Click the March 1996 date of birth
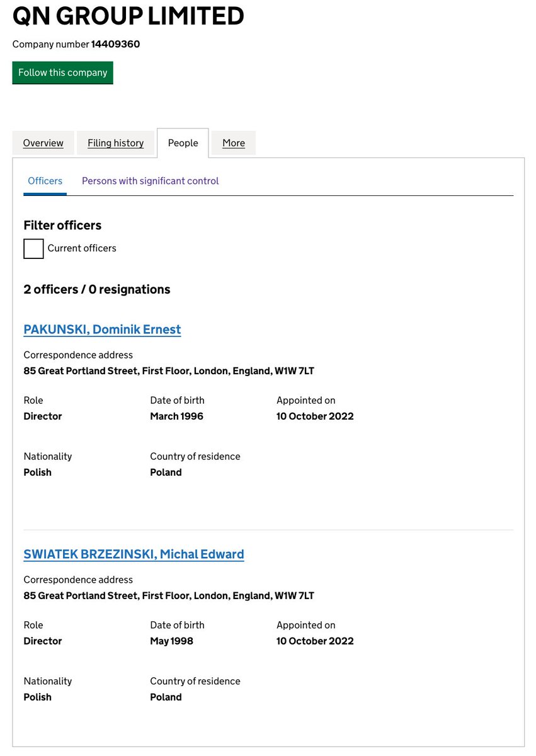 click(x=176, y=416)
